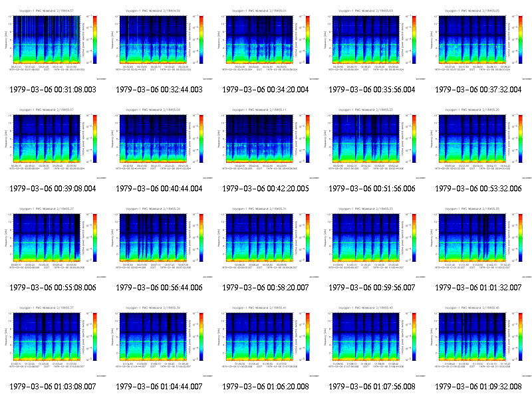This screenshot has width=532, height=396.
Task: Click caption text 1979-03-06 01:09:32.008
Action: coord(478,387)
